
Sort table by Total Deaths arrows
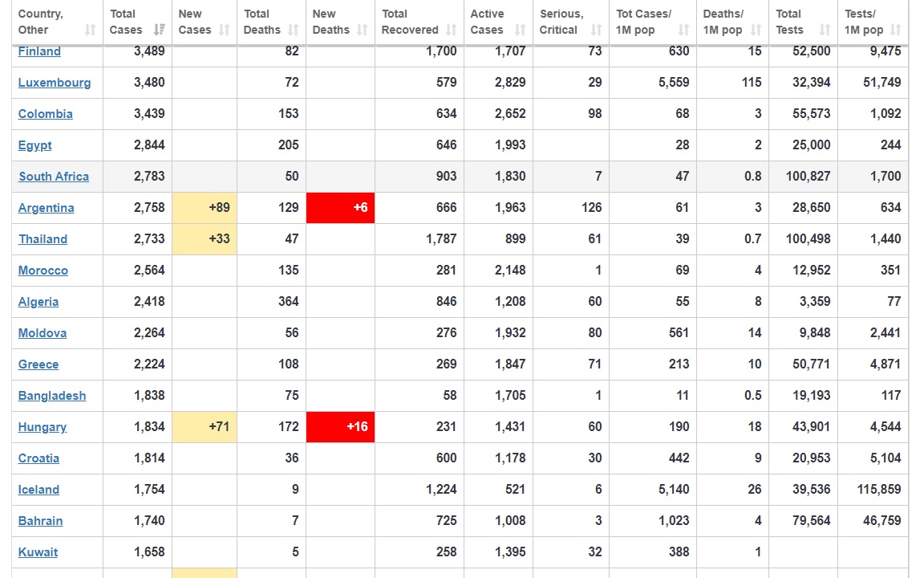[293, 30]
